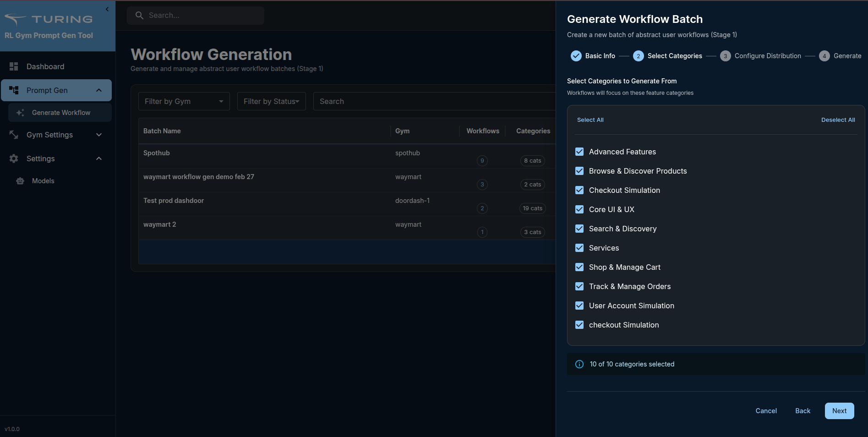Click the Next button
The height and width of the screenshot is (437, 868).
point(839,411)
